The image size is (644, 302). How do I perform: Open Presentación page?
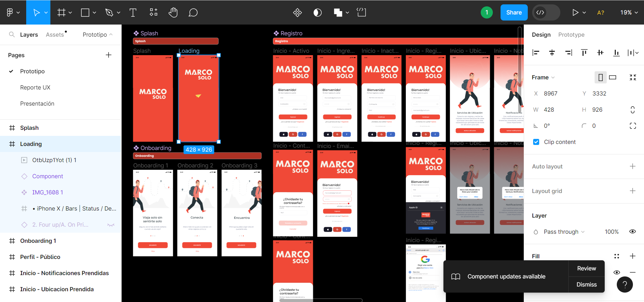(37, 104)
